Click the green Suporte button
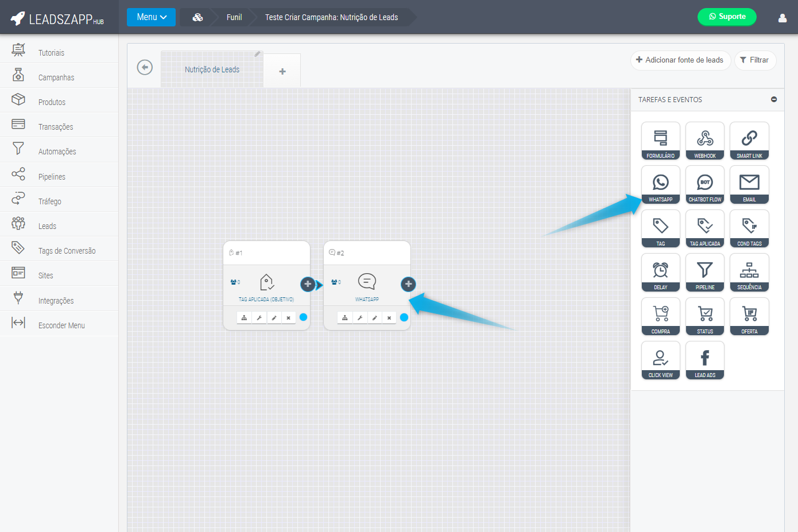Screen dimensions: 798x532 (726, 17)
